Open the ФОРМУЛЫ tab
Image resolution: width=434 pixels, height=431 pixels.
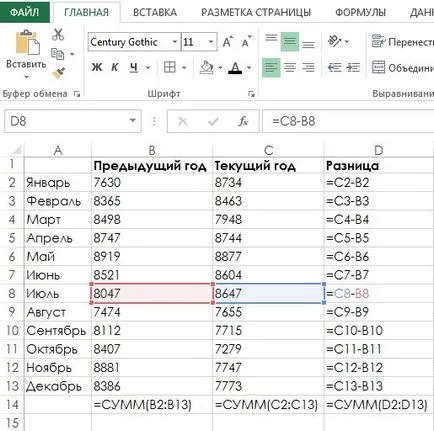(360, 12)
